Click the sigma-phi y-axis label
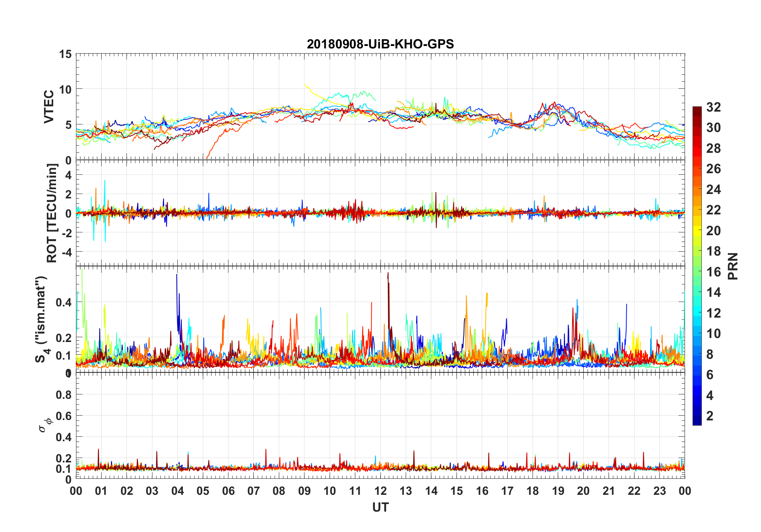Screen dimensions: 761x532 pos(45,425)
